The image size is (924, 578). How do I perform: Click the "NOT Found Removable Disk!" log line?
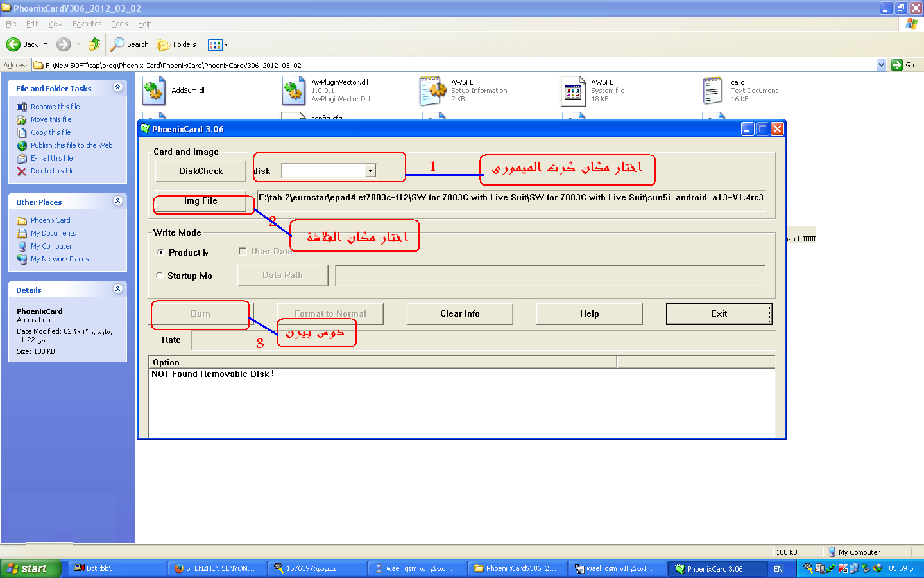[x=213, y=374]
